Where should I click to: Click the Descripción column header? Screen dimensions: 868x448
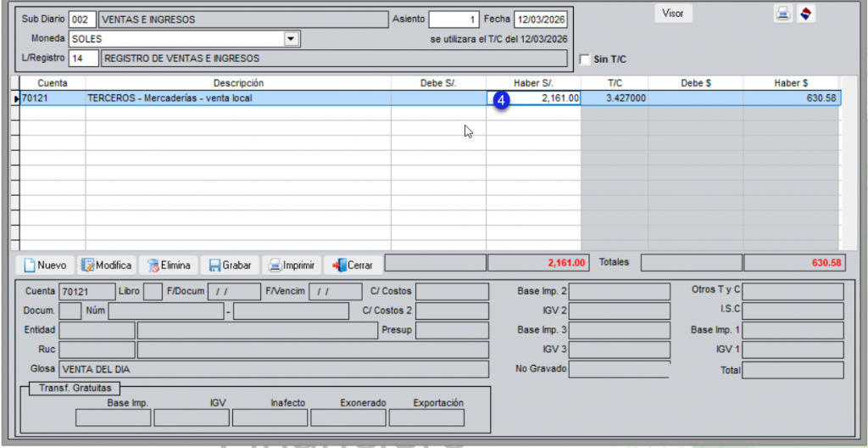(x=238, y=83)
